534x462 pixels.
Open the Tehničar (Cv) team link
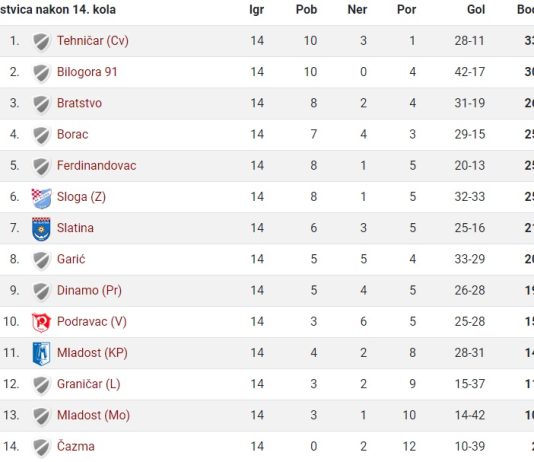point(93,41)
